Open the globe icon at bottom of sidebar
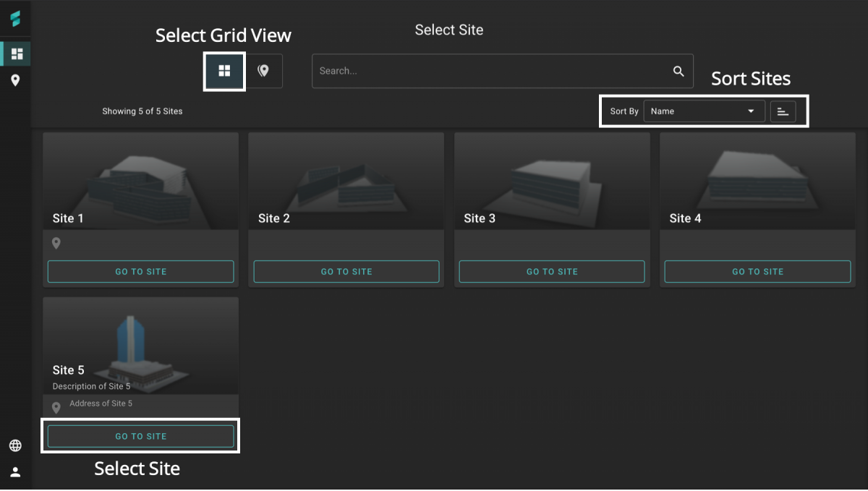The width and height of the screenshot is (868, 491). click(x=15, y=446)
